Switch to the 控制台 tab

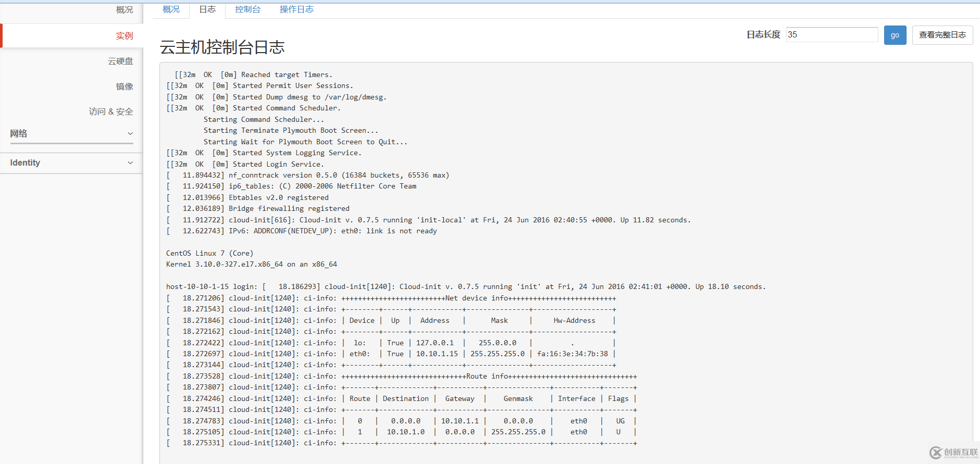pos(247,9)
